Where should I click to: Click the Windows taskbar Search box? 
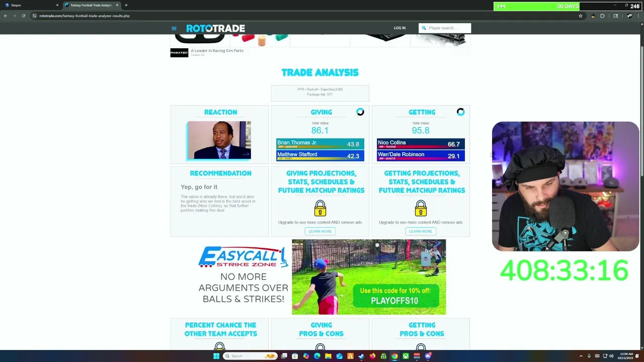[x=250, y=356]
